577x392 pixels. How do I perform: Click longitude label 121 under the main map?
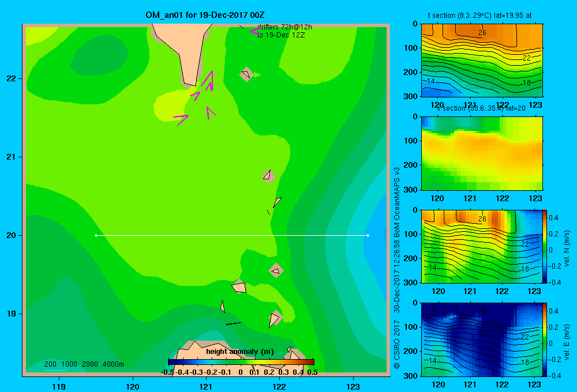(x=206, y=386)
